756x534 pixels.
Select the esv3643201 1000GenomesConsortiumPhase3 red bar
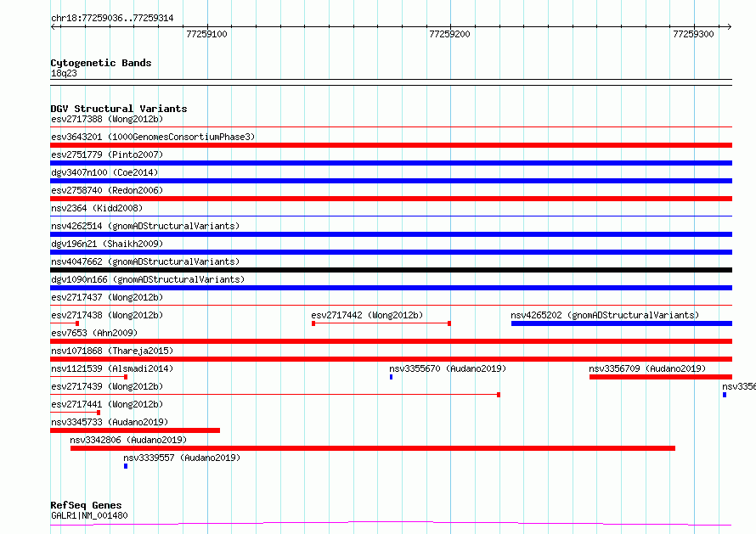click(x=391, y=145)
